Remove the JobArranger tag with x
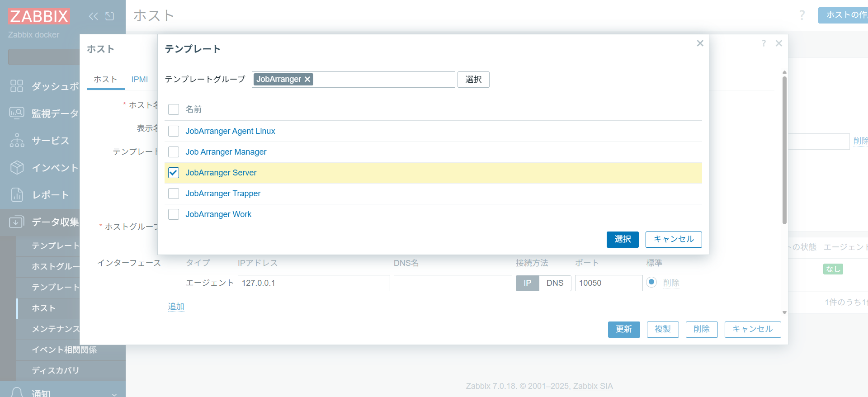The height and width of the screenshot is (397, 868). point(307,79)
